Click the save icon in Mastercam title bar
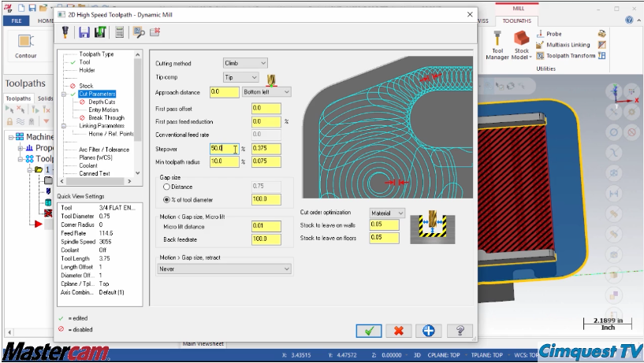This screenshot has height=363, width=644. point(32,7)
